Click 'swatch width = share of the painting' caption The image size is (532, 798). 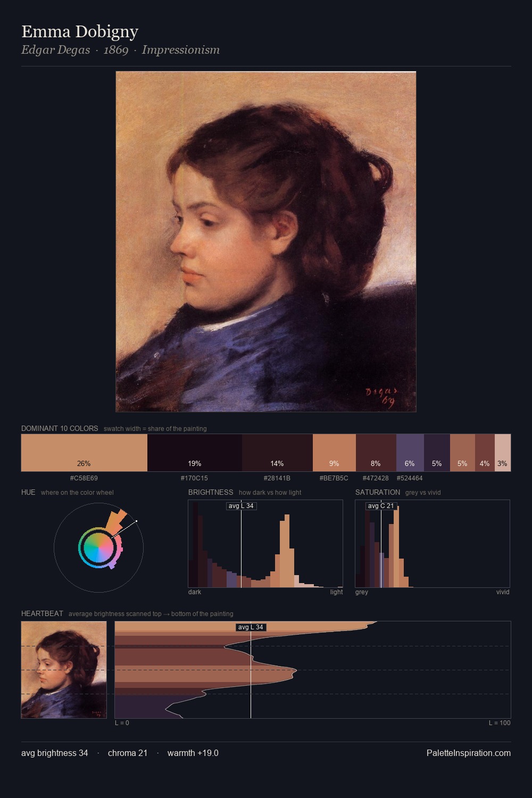155,429
